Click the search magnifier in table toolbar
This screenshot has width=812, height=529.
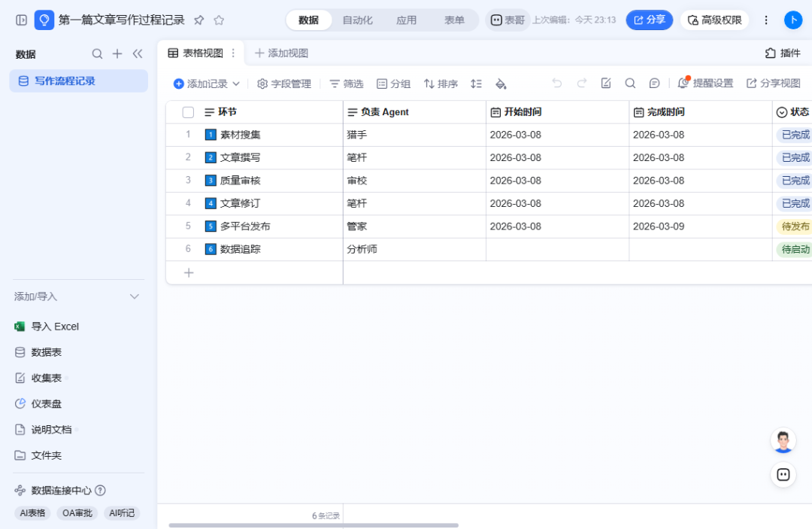pyautogui.click(x=630, y=84)
